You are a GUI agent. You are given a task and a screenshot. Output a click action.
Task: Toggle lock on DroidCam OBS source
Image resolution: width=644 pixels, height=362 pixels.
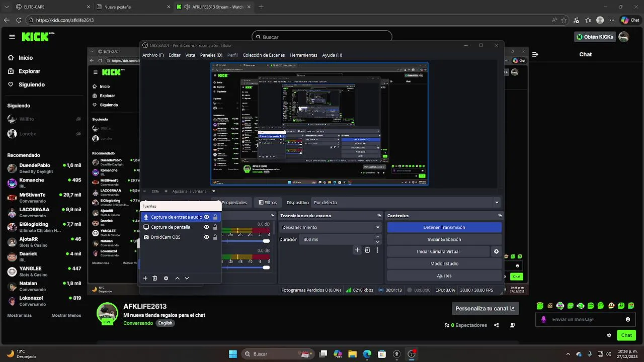(215, 237)
